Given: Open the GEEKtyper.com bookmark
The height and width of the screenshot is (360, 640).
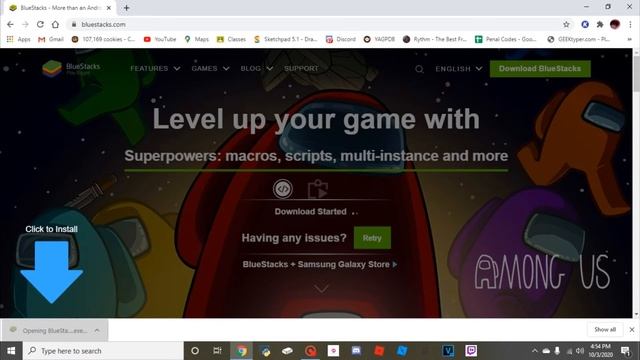Looking at the screenshot, I should point(579,39).
